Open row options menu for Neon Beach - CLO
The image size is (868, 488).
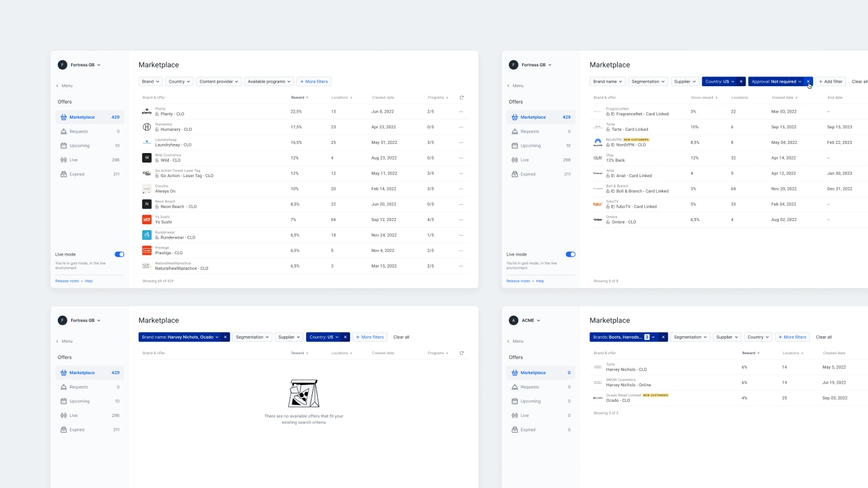tap(461, 204)
